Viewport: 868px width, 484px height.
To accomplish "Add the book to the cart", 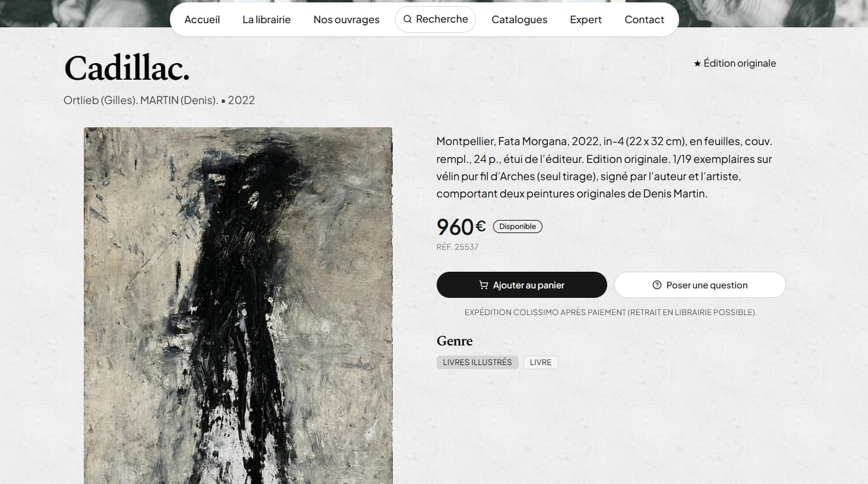I will pyautogui.click(x=522, y=285).
